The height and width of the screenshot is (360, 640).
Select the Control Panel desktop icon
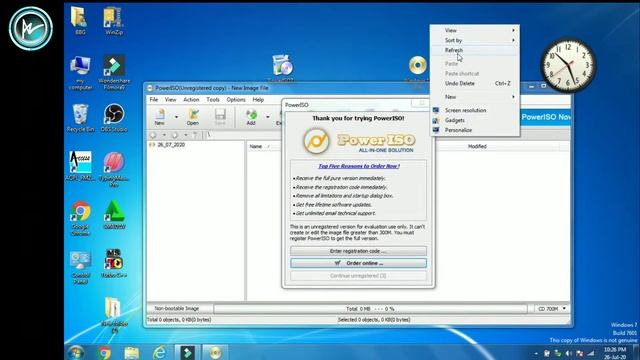(80, 267)
